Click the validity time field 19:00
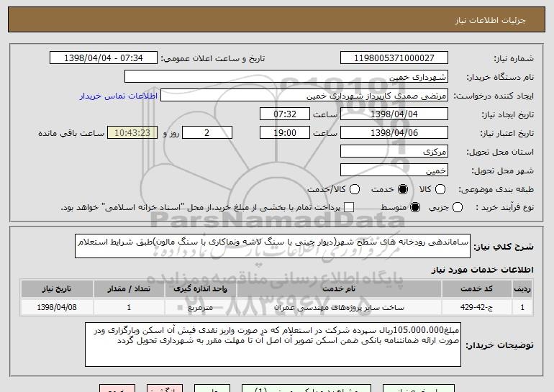 click(x=285, y=133)
